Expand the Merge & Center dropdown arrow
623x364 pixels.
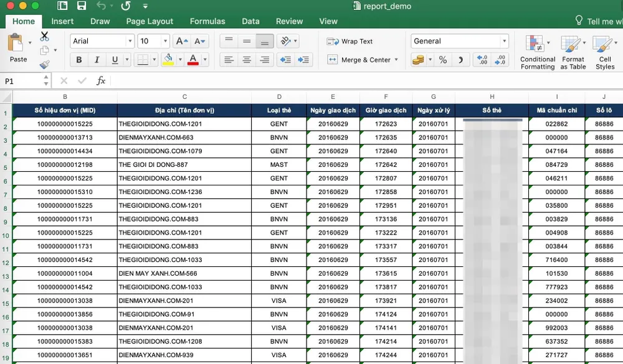397,60
